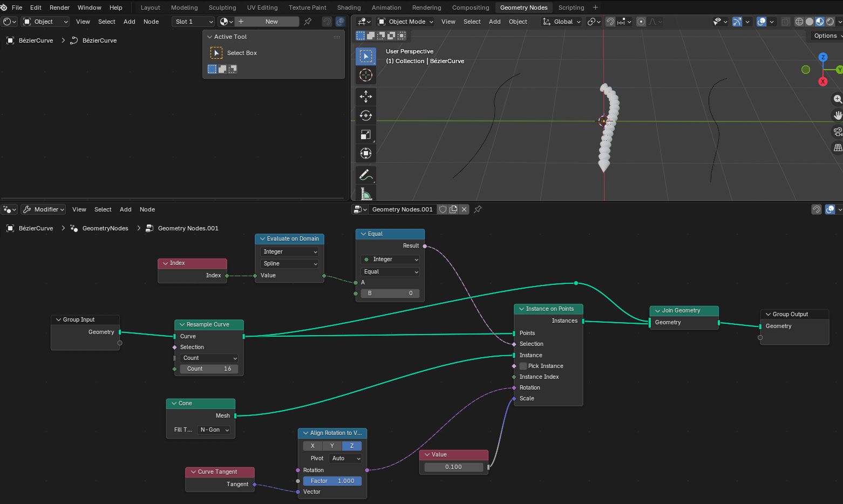843x504 pixels.
Task: Activate the Scale tool
Action: pos(366,135)
